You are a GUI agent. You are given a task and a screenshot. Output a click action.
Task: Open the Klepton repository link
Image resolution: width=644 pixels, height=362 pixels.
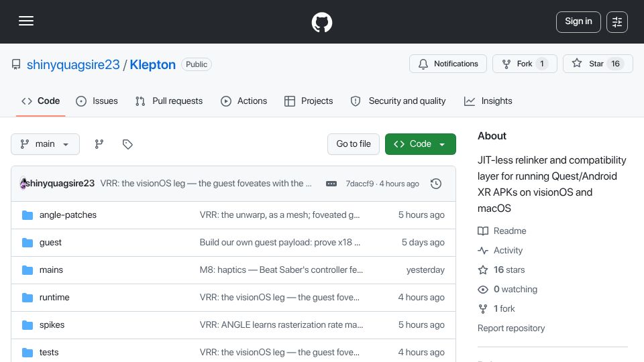tap(152, 64)
